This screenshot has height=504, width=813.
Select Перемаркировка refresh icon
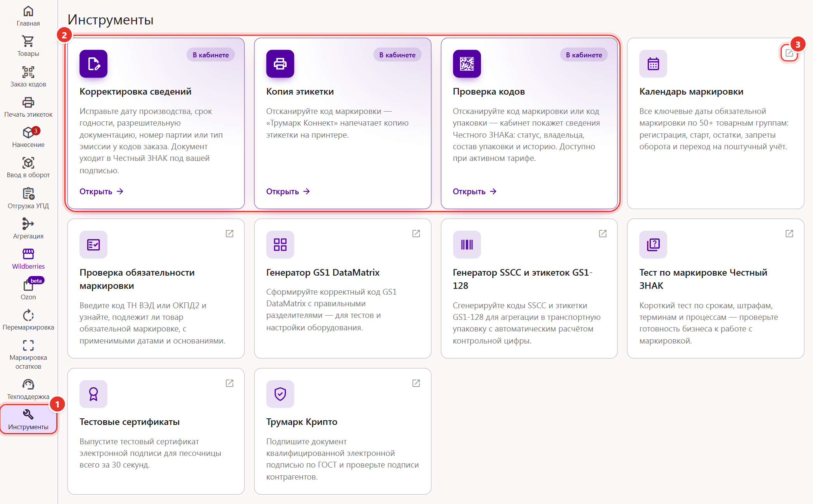point(28,315)
